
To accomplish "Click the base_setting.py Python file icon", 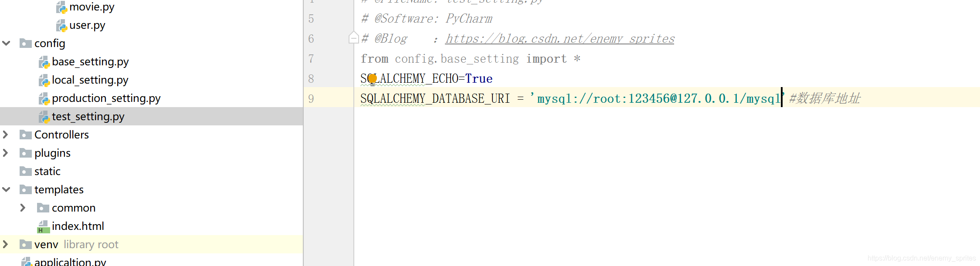I will (x=44, y=62).
